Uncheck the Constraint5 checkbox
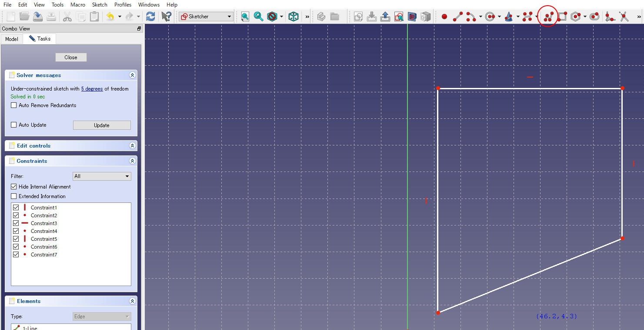 click(x=16, y=239)
